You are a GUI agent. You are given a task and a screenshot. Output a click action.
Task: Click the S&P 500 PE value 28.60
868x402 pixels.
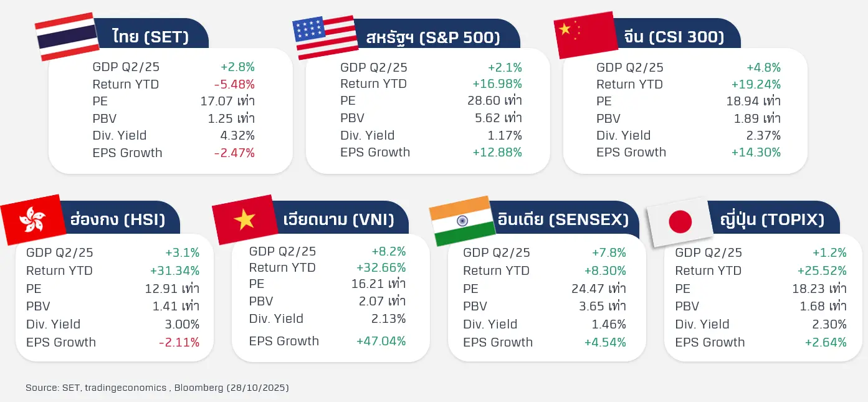point(495,100)
